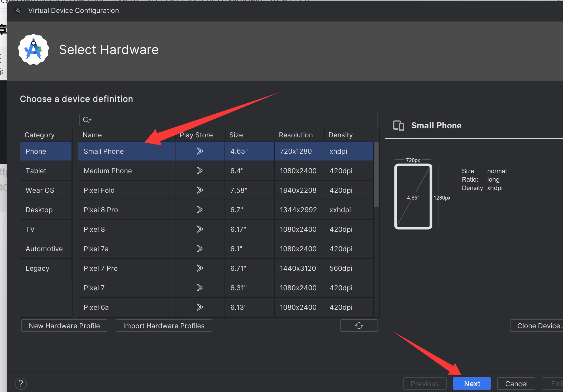Click Play Store icon in Pixel 8 Pro row
This screenshot has width=563, height=392.
pos(200,210)
